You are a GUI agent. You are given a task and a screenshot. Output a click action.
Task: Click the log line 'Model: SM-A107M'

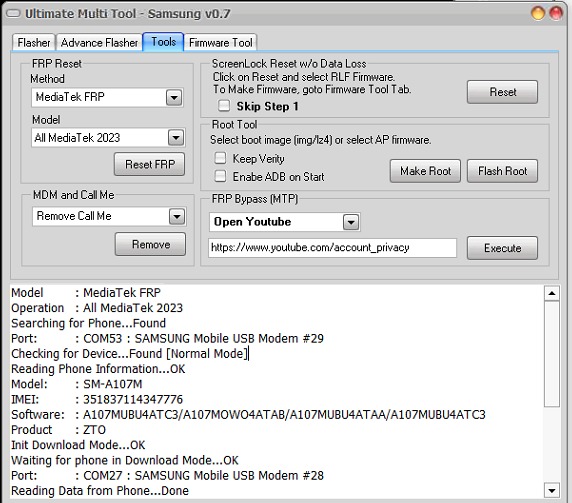coord(77,384)
